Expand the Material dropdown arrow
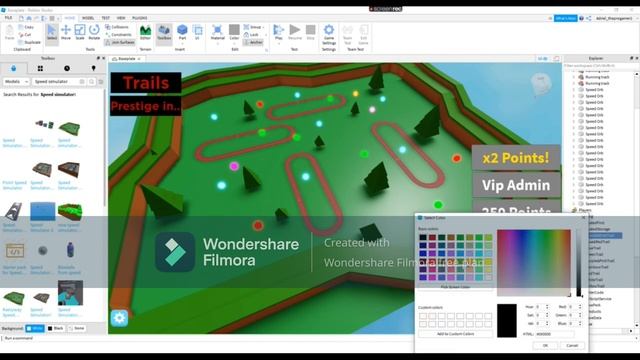This screenshot has height=360, width=640. click(x=218, y=43)
